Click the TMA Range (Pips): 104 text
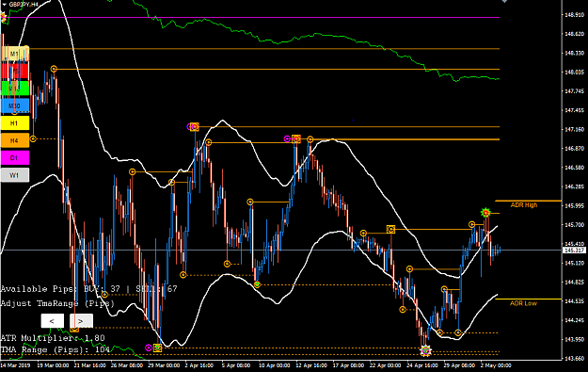This screenshot has height=372, width=588. point(56,349)
